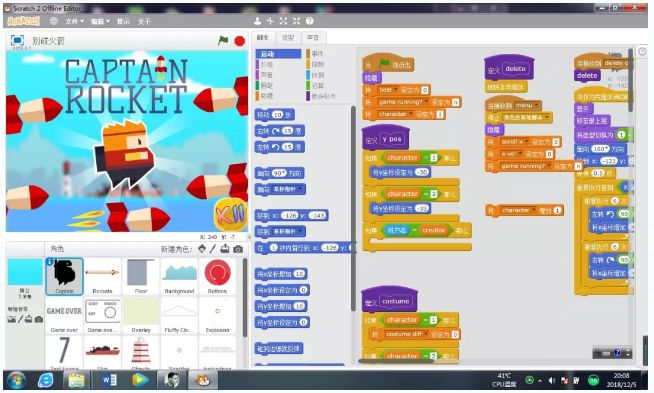The height and width of the screenshot is (393, 654).
Task: Open the 文件 (File) menu
Action: tap(74, 21)
